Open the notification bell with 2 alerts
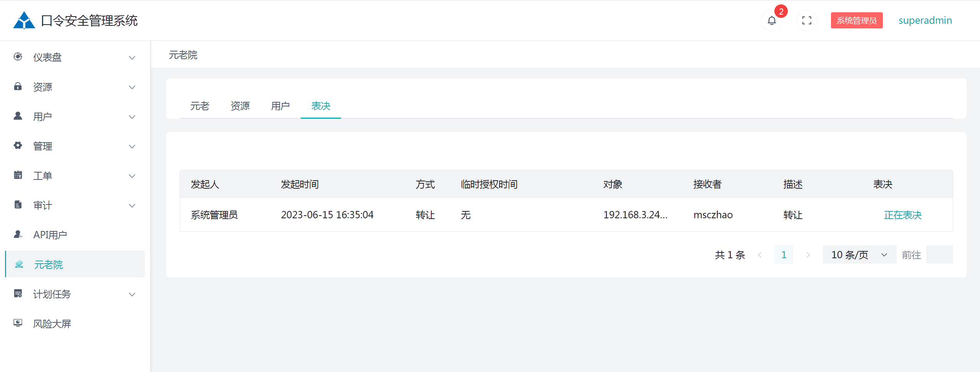Viewport: 980px width, 372px height. (771, 20)
